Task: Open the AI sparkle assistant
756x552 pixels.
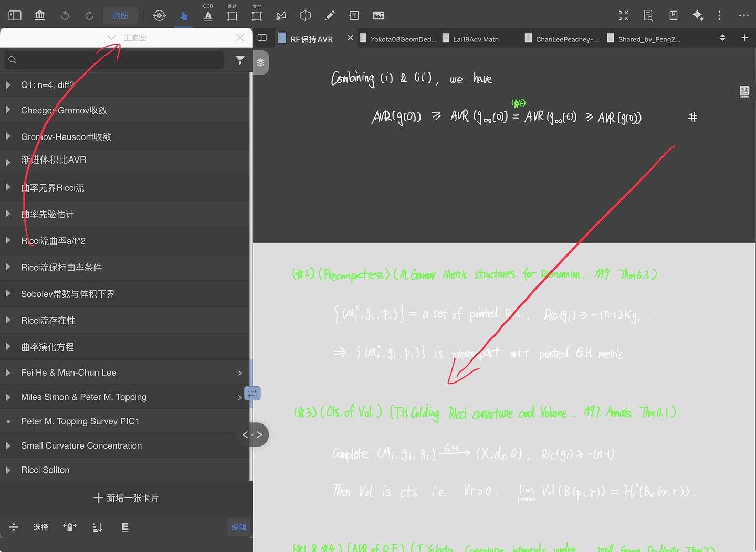Action: tap(698, 16)
